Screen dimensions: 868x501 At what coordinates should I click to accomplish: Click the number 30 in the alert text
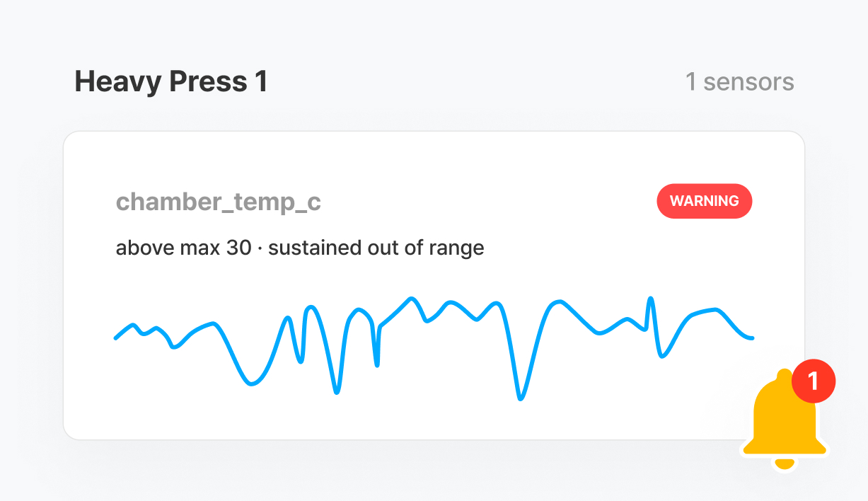(x=239, y=248)
